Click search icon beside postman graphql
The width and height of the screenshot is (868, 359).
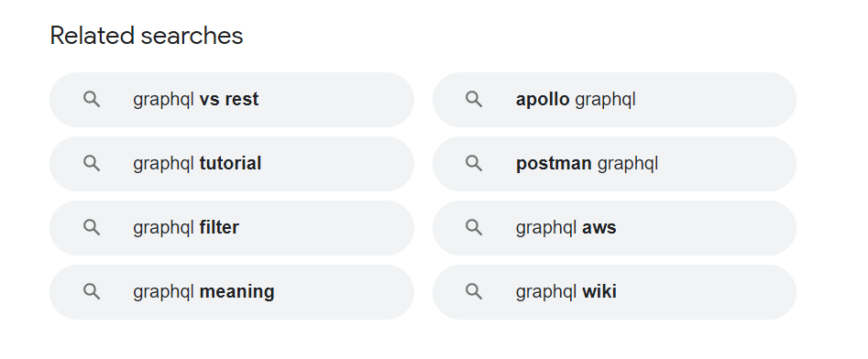click(474, 164)
